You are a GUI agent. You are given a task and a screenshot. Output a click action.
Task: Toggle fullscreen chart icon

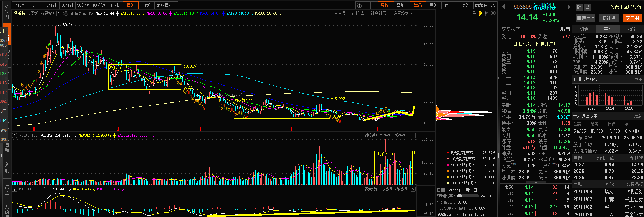click(493, 5)
